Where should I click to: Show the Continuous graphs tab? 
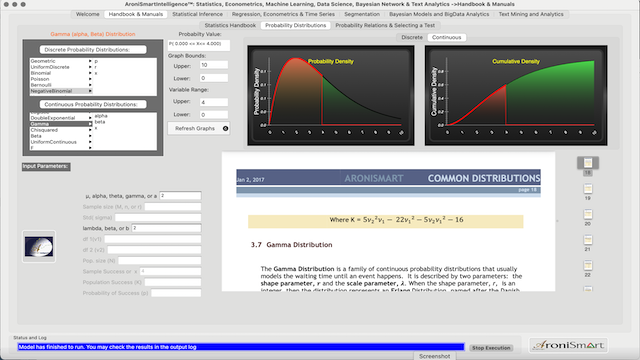click(447, 38)
